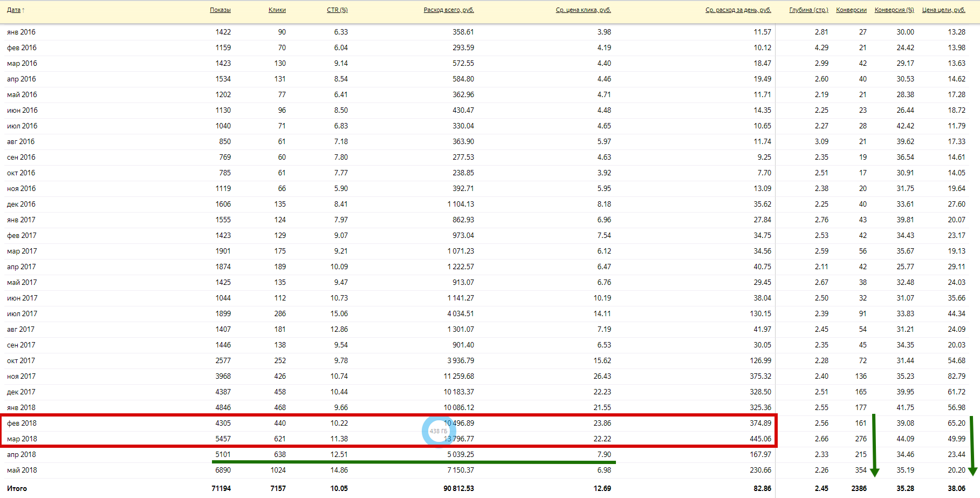Select the июл 2017 row label
Viewport: 980px width, 498px height.
click(x=22, y=313)
